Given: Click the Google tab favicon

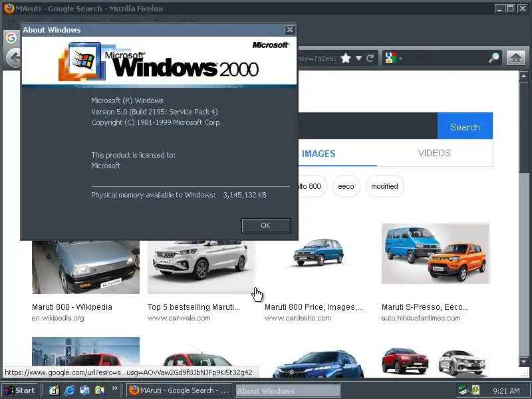Looking at the screenshot, I should (x=11, y=38).
